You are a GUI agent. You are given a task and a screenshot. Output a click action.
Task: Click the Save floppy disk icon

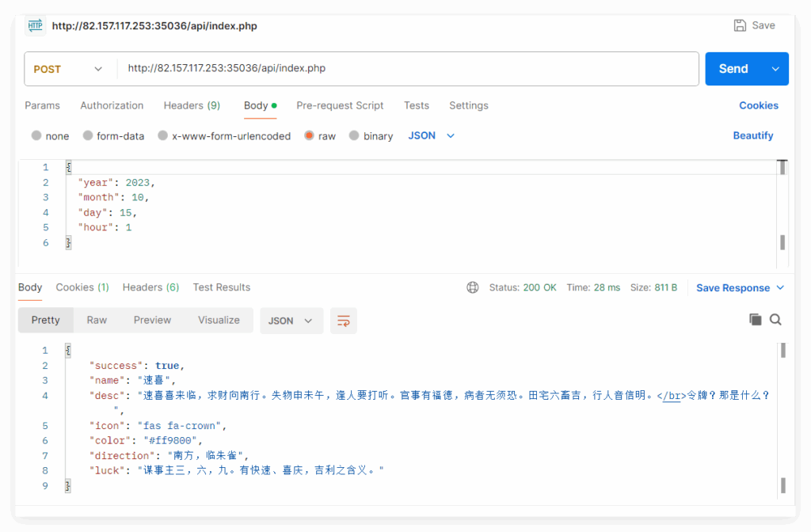(x=740, y=25)
